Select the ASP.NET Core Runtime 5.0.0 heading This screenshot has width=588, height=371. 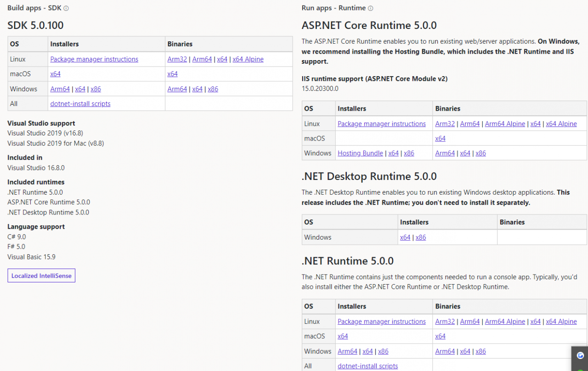coord(369,25)
